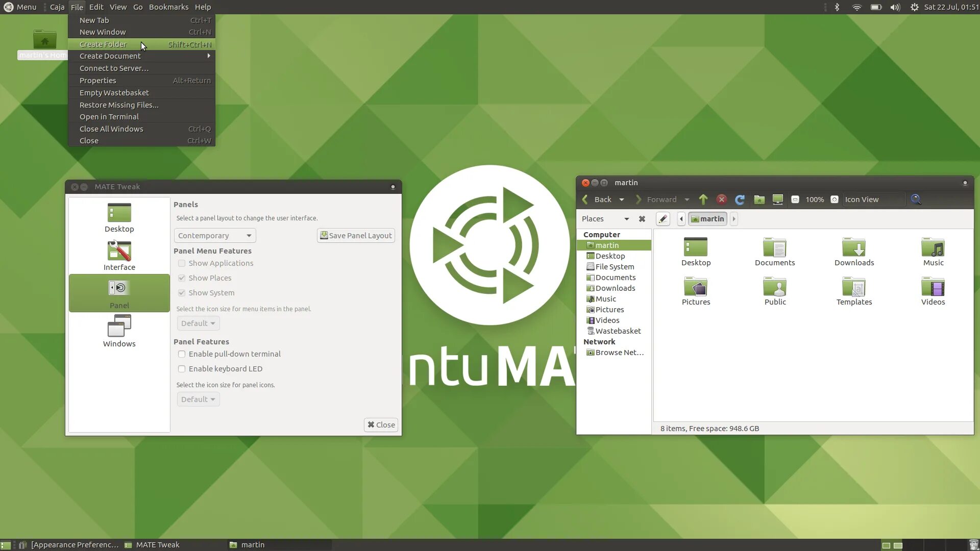Viewport: 980px width, 551px height.
Task: Toggle the Show Places checkbox
Action: (182, 278)
